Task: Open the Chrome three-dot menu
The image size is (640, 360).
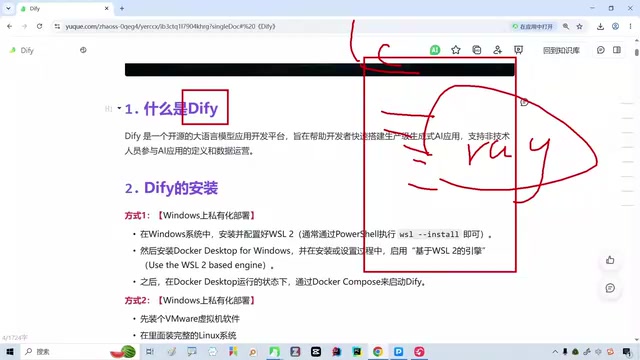Action: (630, 26)
